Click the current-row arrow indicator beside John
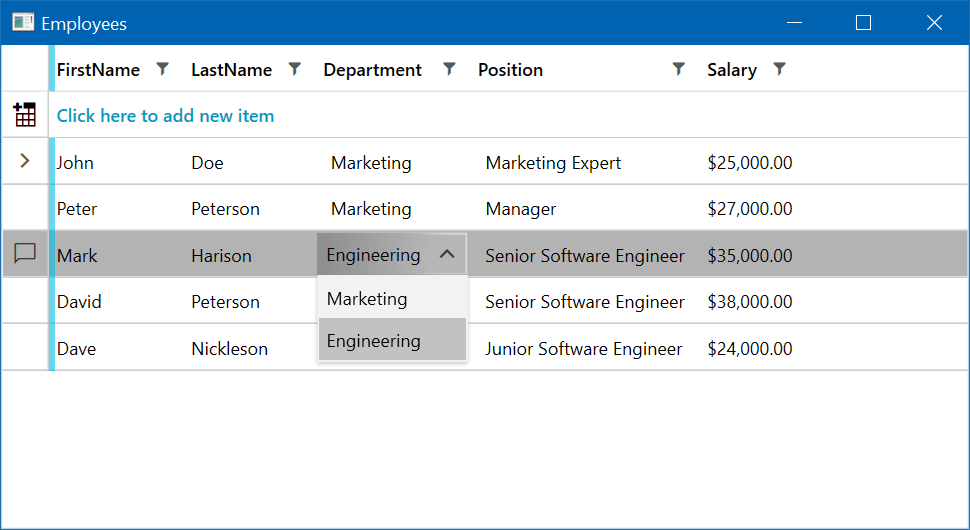This screenshot has width=970, height=530. pyautogui.click(x=25, y=161)
